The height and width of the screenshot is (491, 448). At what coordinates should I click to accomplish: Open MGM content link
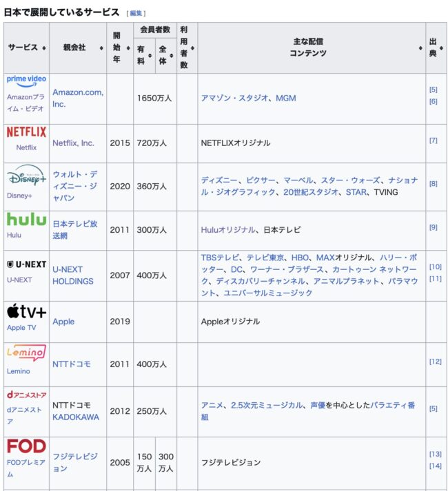pyautogui.click(x=285, y=98)
